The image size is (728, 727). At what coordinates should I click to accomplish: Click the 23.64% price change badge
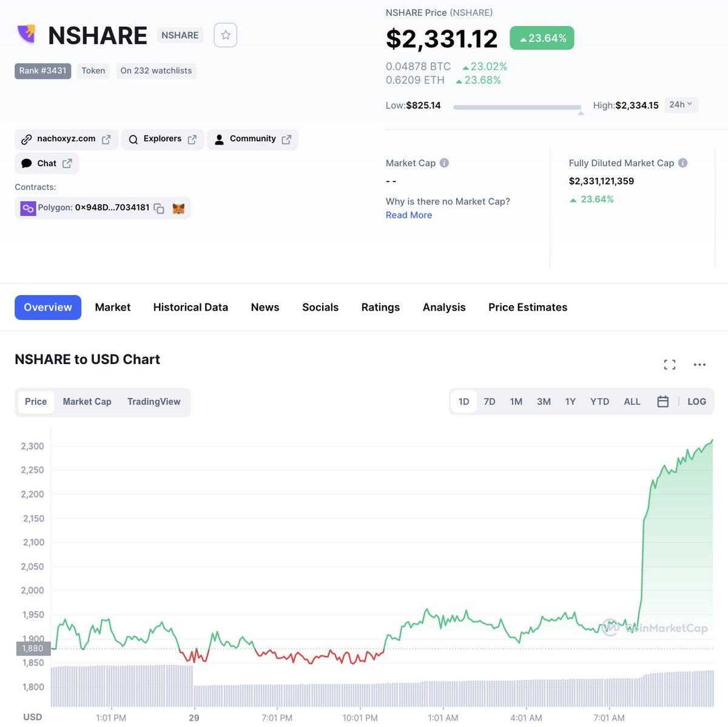(542, 38)
